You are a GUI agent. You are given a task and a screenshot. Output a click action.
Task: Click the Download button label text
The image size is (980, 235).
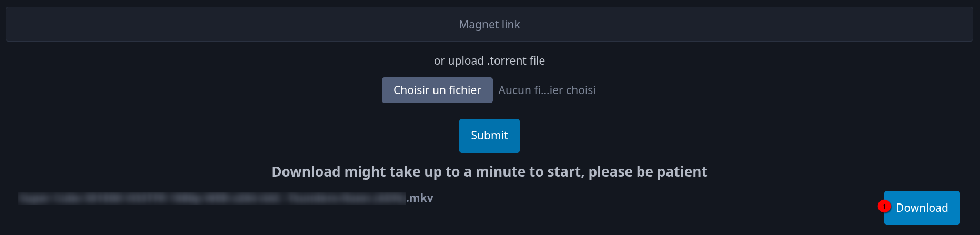pyautogui.click(x=922, y=208)
